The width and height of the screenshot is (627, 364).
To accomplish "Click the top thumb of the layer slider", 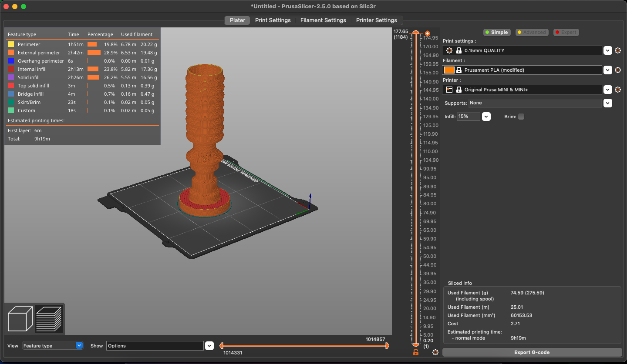I will (x=416, y=33).
